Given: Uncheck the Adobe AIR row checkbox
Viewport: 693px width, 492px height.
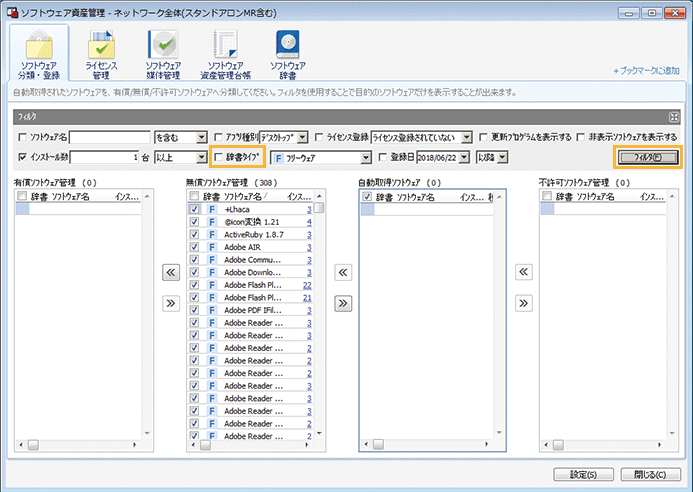Looking at the screenshot, I should (x=194, y=247).
